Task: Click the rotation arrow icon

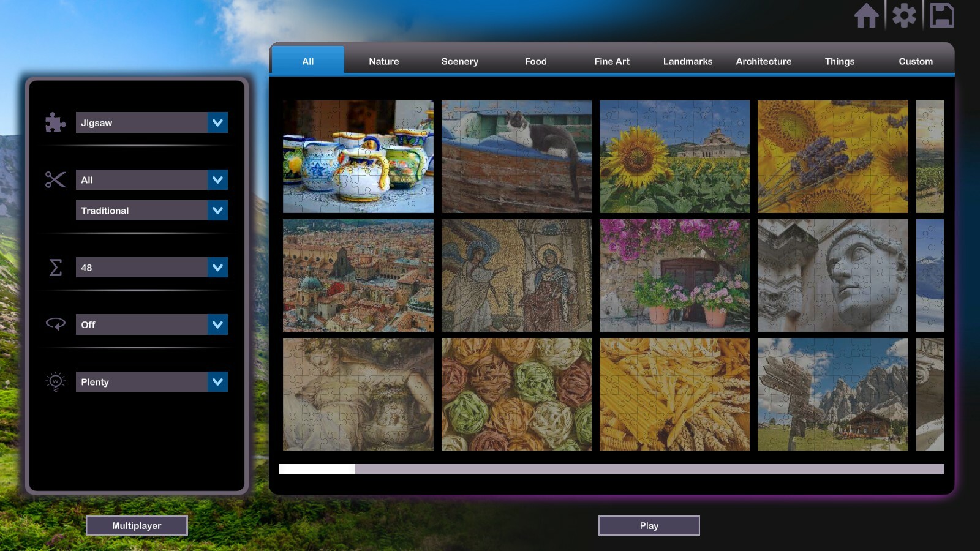Action: [55, 324]
